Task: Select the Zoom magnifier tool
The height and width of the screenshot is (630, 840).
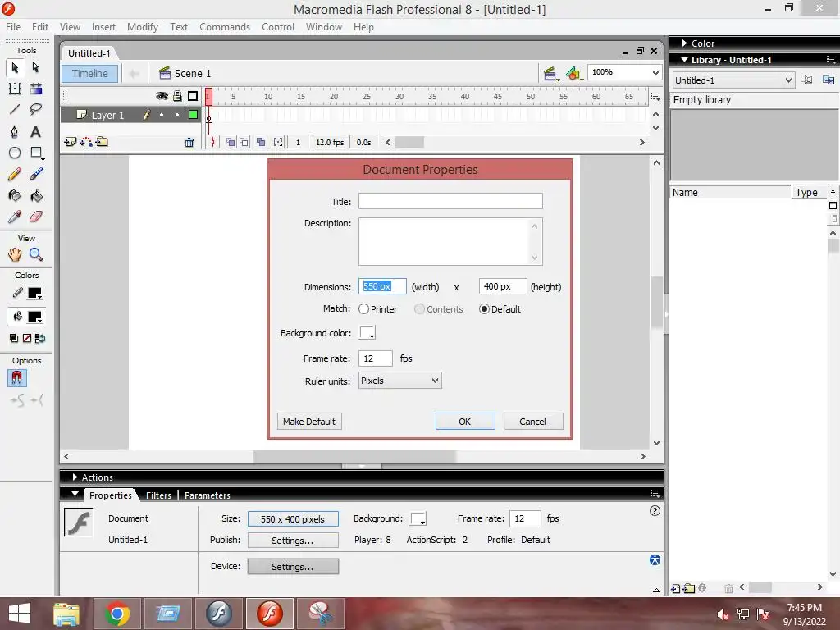Action: pyautogui.click(x=36, y=254)
